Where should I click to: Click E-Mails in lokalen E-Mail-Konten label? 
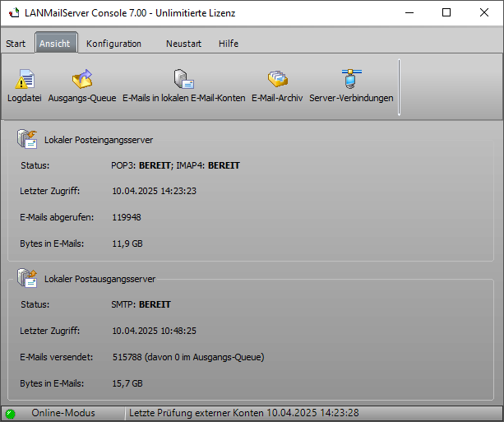coord(184,98)
